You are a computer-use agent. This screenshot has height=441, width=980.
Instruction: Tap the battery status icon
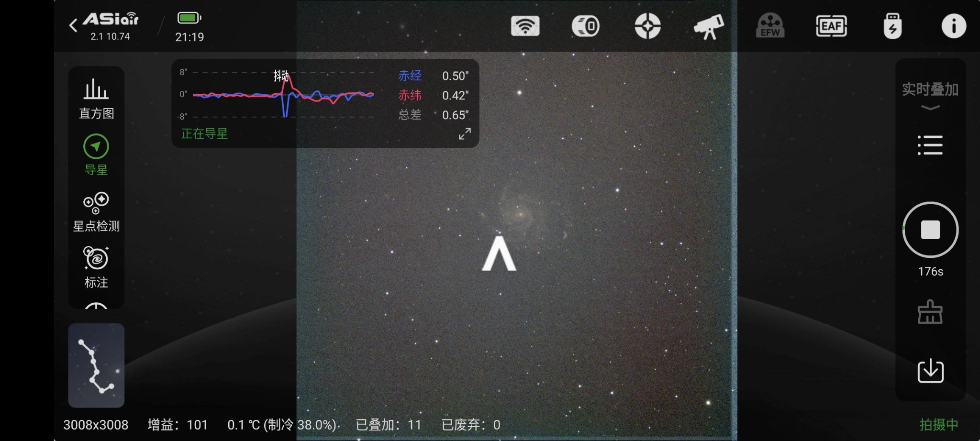click(x=189, y=18)
